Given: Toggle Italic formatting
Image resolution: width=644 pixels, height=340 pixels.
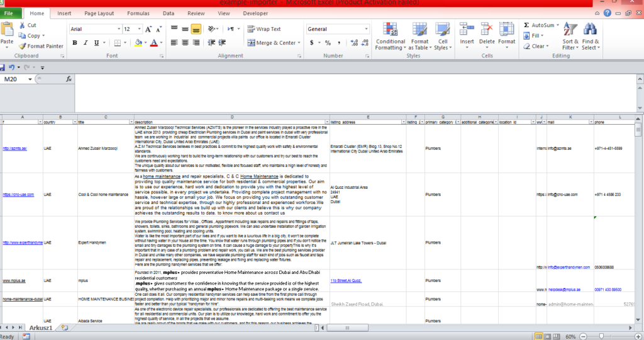Looking at the screenshot, I should point(86,43).
